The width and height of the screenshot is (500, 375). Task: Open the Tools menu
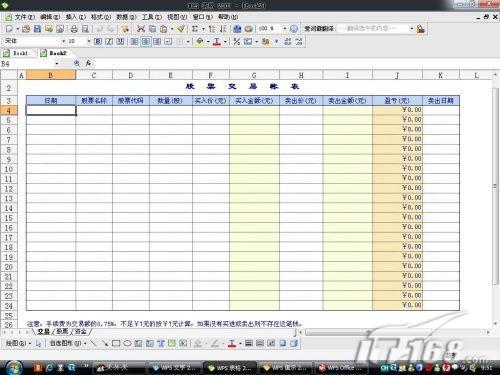pyautogui.click(x=152, y=17)
